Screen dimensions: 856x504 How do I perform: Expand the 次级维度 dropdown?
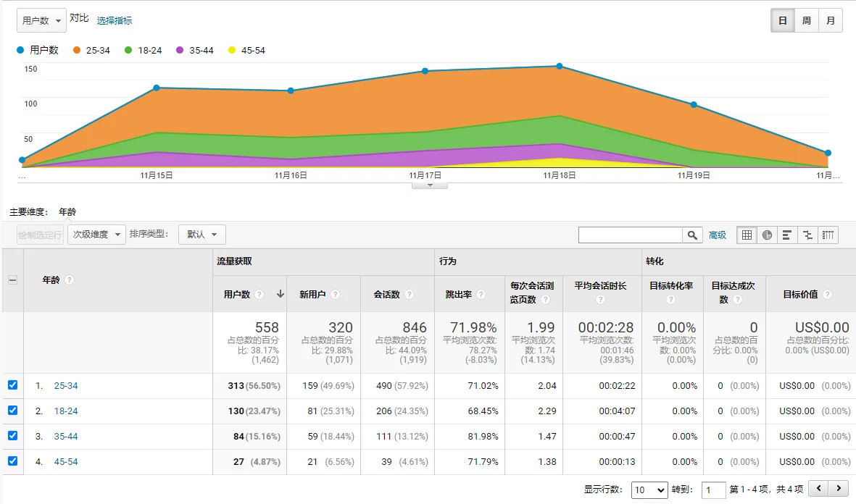pyautogui.click(x=96, y=235)
